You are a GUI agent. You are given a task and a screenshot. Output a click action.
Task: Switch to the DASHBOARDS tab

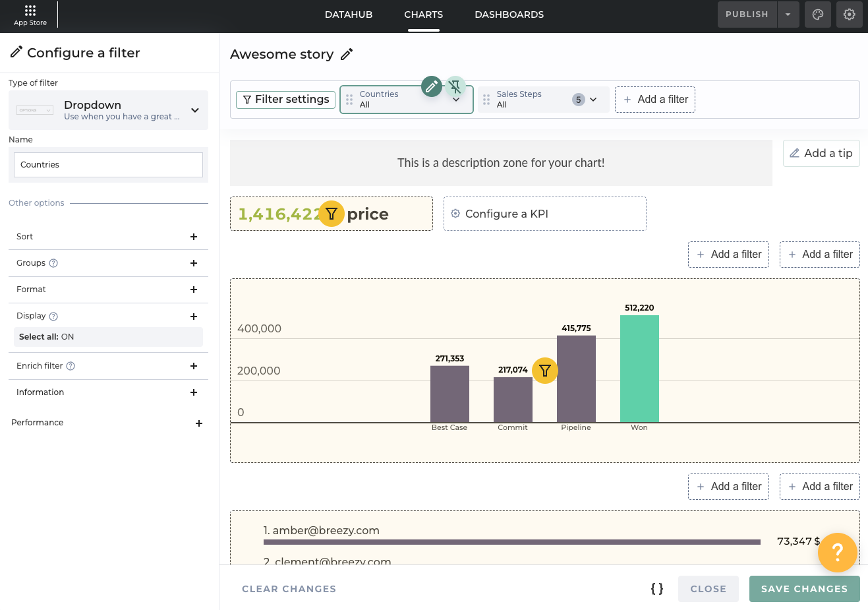[x=509, y=15]
